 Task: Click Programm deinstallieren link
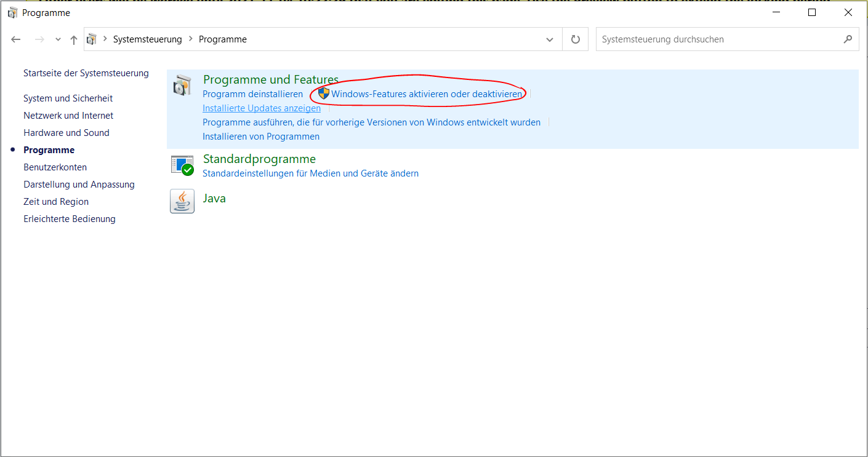point(252,94)
